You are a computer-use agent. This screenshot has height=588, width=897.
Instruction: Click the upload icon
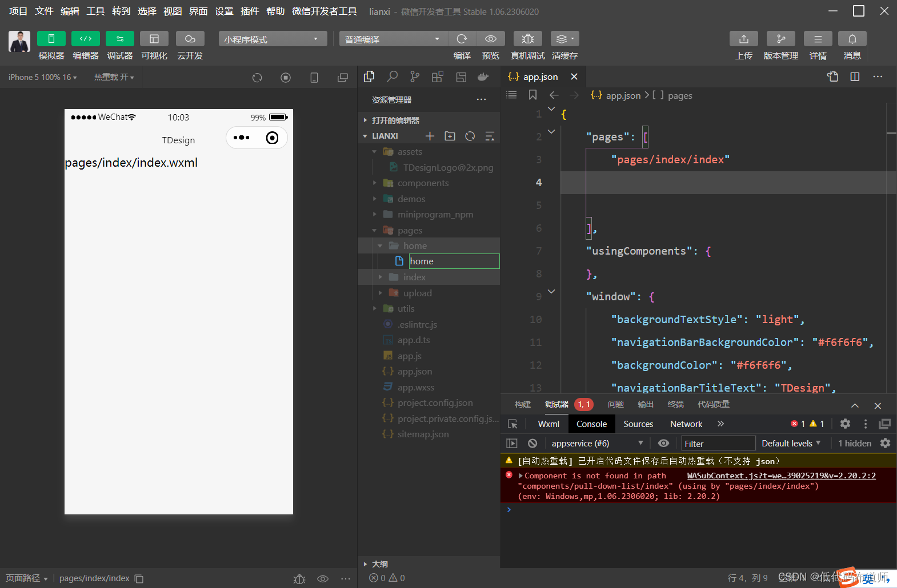744,38
